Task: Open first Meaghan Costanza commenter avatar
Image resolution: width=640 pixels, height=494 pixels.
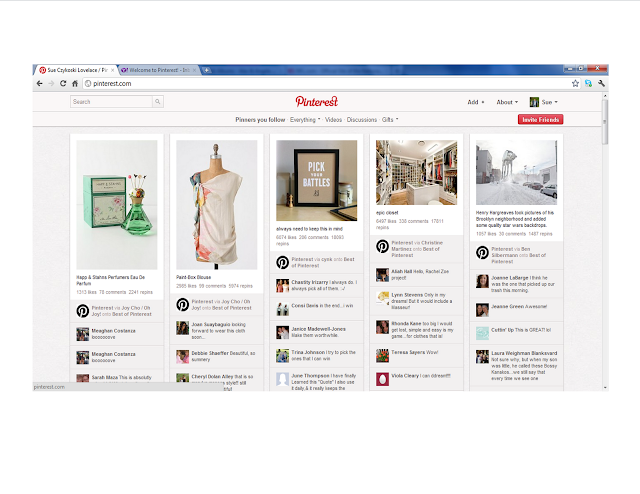Action: click(x=83, y=334)
